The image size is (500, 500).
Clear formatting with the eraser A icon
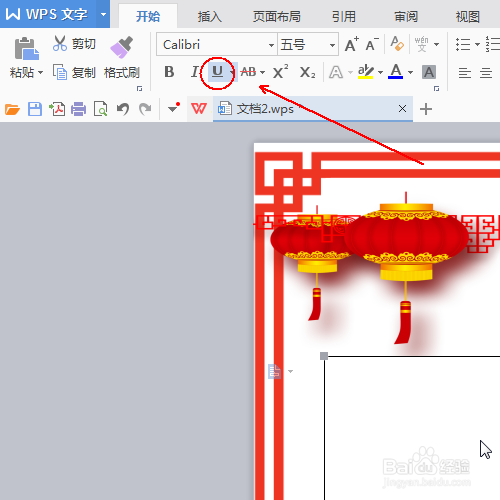[x=397, y=44]
